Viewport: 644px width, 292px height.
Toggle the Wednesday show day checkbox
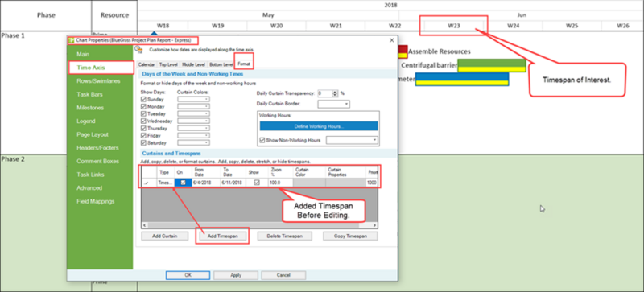tap(143, 121)
